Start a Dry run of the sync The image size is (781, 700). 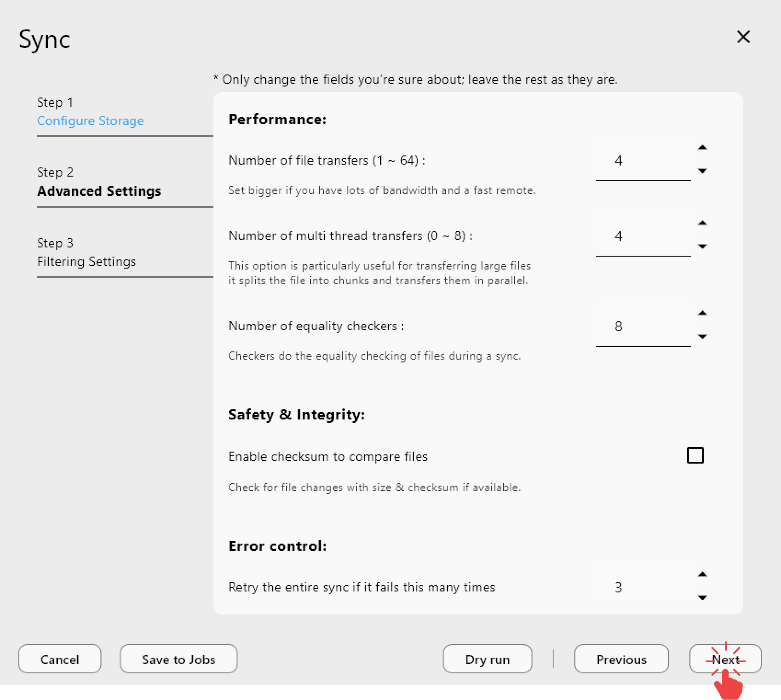[x=487, y=659]
